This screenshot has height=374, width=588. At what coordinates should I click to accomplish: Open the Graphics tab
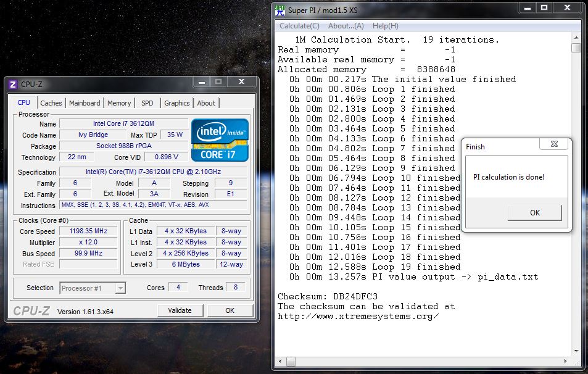176,103
